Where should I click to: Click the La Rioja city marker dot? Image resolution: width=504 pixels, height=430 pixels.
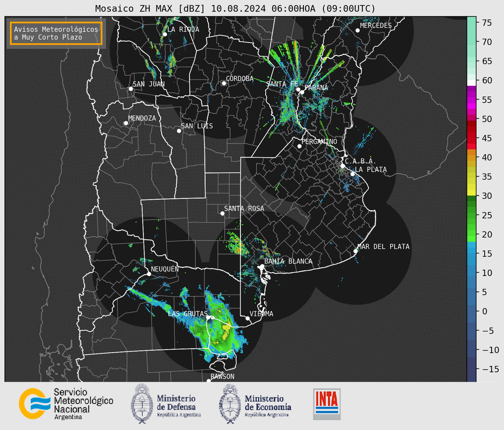(165, 34)
